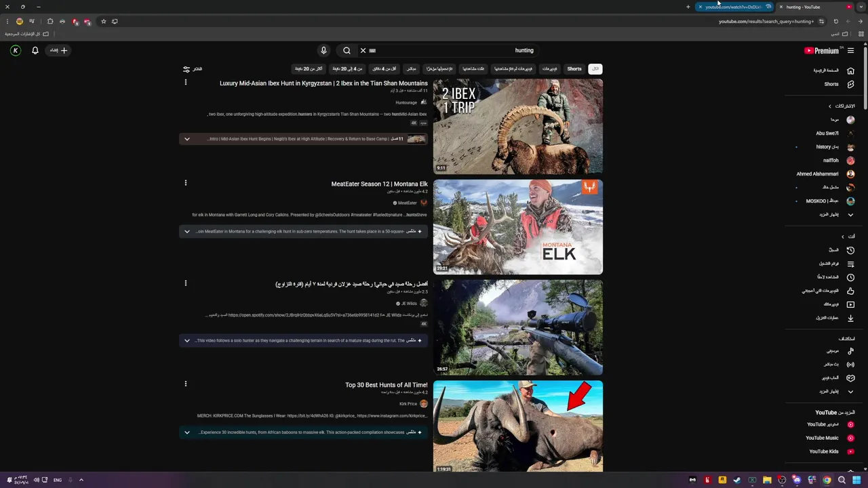Open Downloads arrow icon in sidebar
The image size is (868, 488).
click(x=850, y=318)
